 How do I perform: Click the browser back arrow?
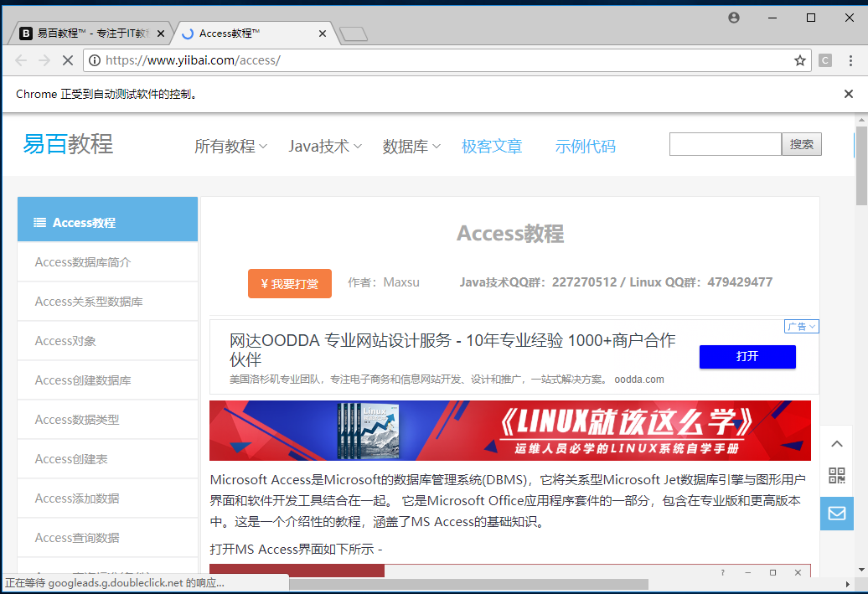[21, 60]
